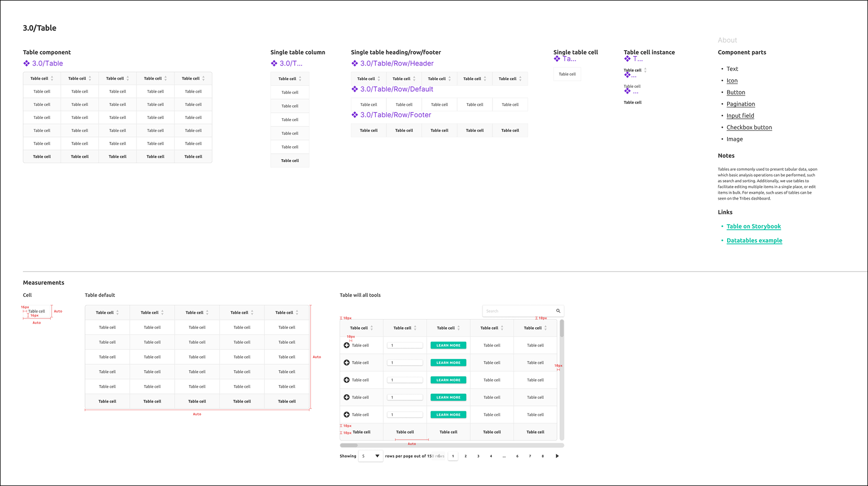The width and height of the screenshot is (868, 486).
Task: Click sort arrows in Single table column header
Action: (x=300, y=79)
